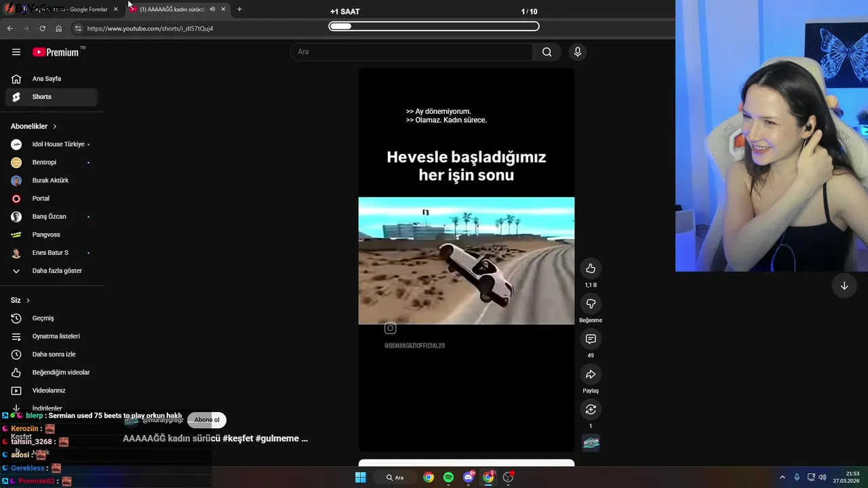Click the search magnifier button

[x=547, y=52]
